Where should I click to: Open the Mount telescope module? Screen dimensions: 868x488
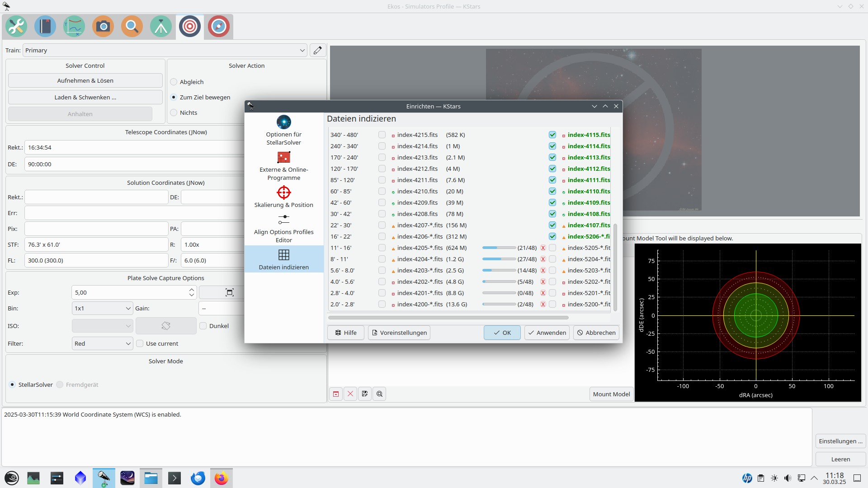(x=161, y=26)
